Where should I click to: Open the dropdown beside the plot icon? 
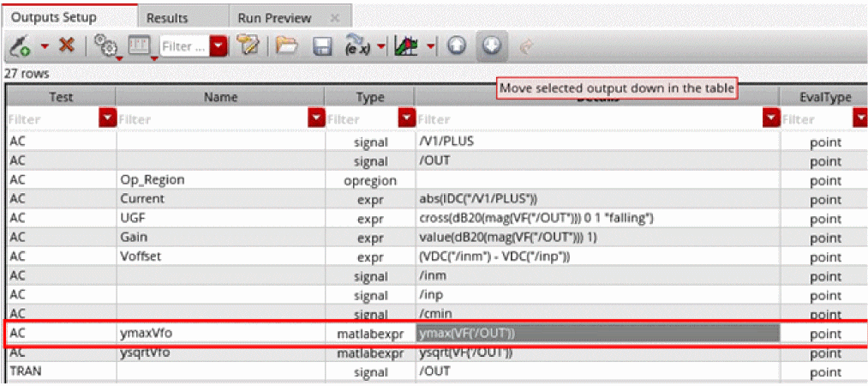(x=431, y=46)
